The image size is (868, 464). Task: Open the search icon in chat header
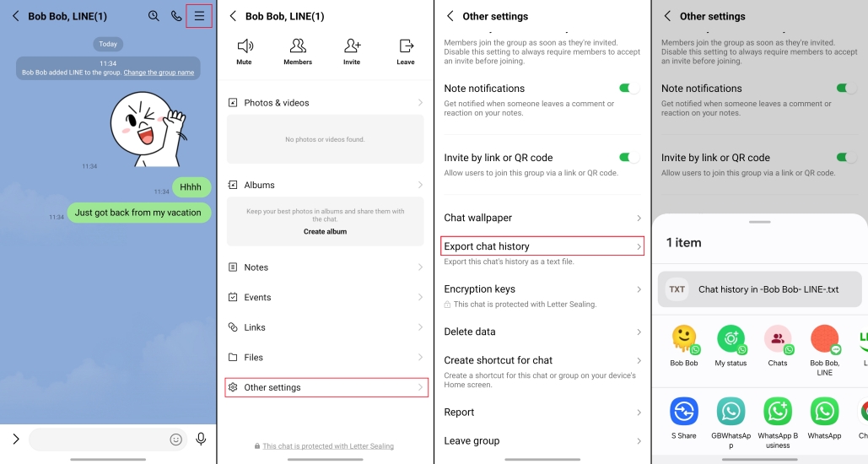154,16
